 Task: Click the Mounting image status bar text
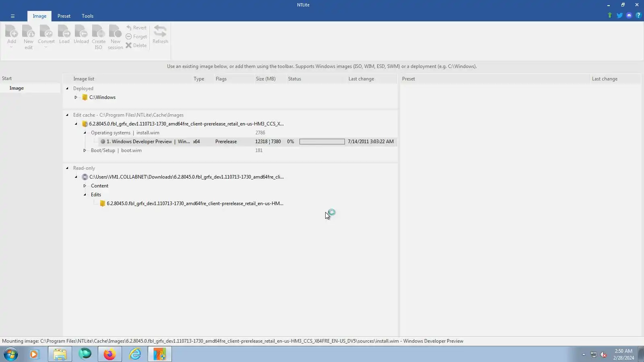[233, 341]
